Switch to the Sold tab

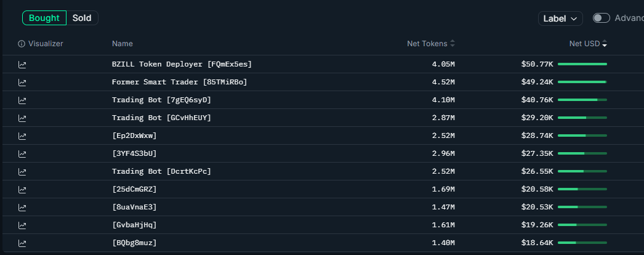click(x=82, y=18)
